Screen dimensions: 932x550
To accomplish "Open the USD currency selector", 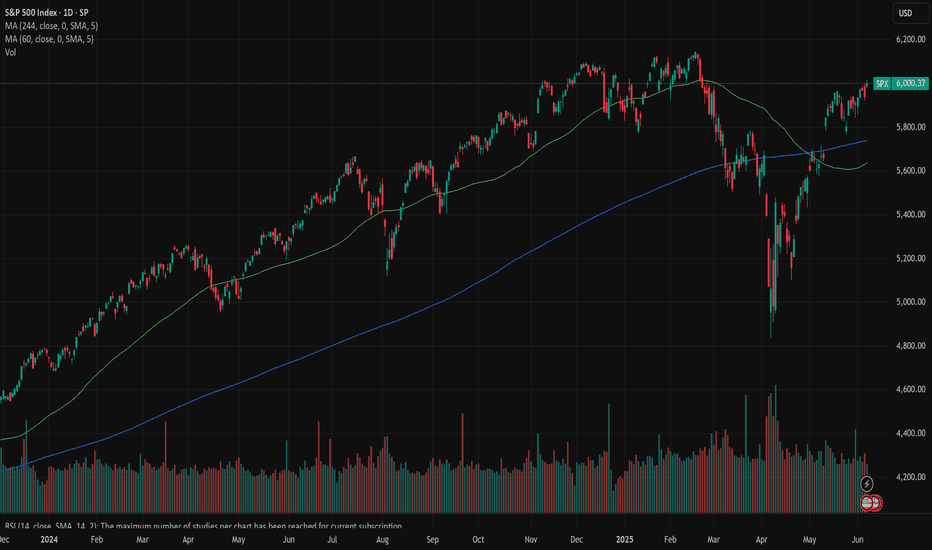I will (905, 13).
